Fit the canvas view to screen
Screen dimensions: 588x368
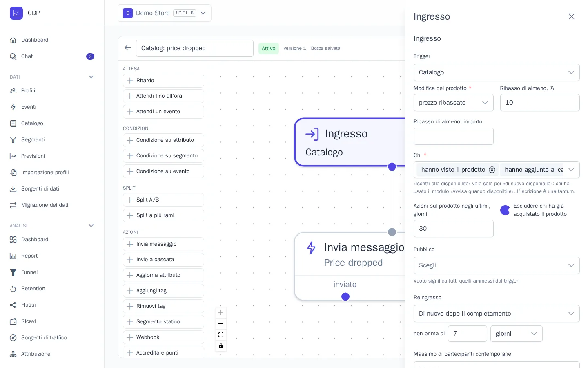click(221, 335)
